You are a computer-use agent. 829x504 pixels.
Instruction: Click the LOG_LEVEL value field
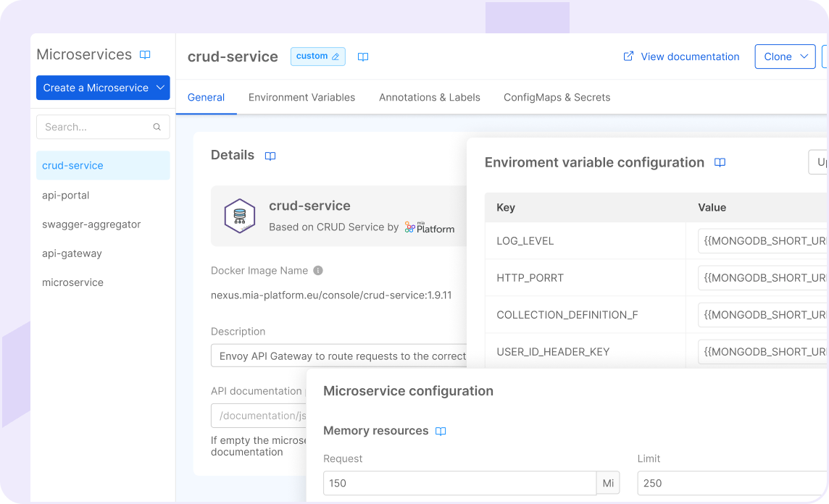(762, 241)
